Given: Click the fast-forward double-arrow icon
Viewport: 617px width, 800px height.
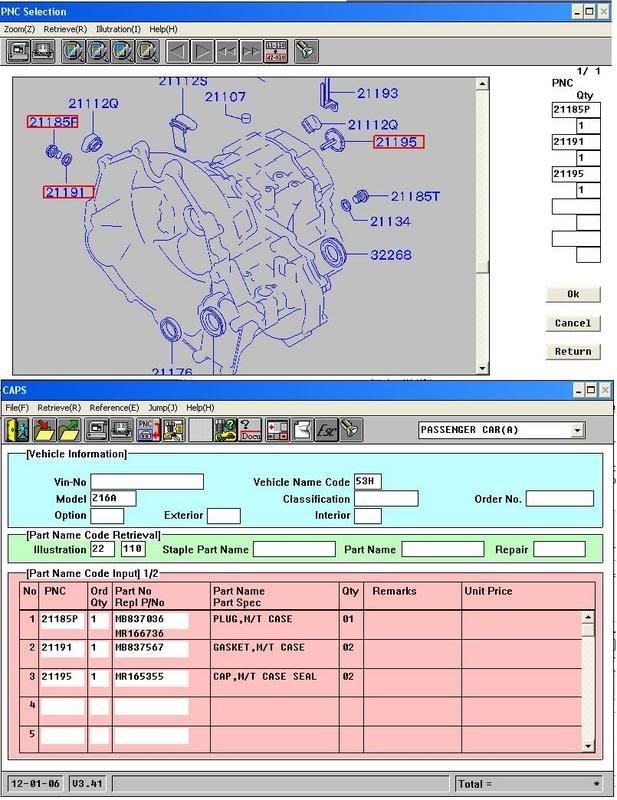Looking at the screenshot, I should tap(251, 52).
